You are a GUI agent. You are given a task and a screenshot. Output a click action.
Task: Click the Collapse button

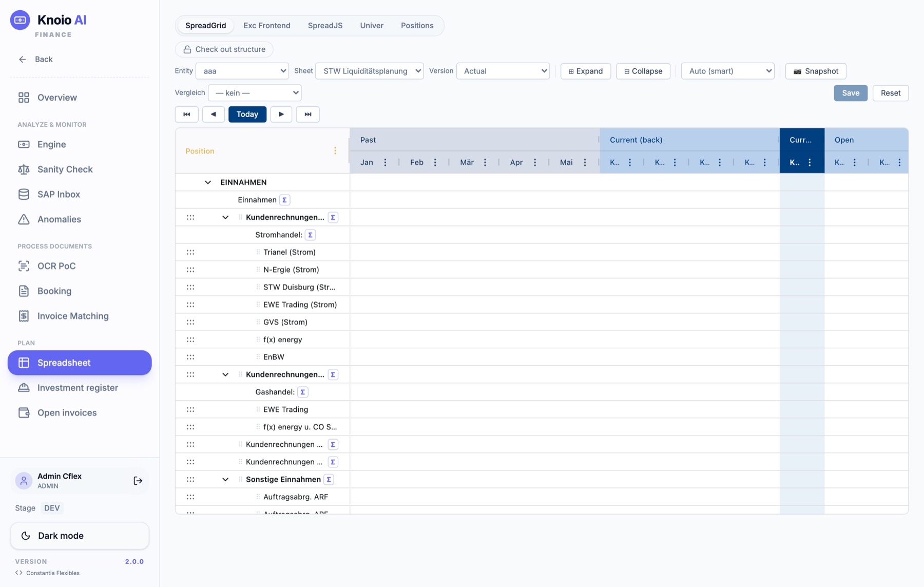(x=643, y=71)
